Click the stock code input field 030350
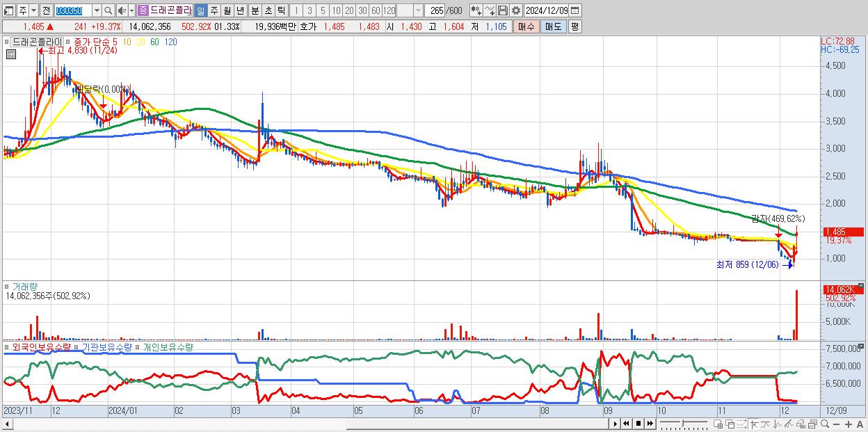Viewport: 868px width, 432px height. (x=73, y=10)
